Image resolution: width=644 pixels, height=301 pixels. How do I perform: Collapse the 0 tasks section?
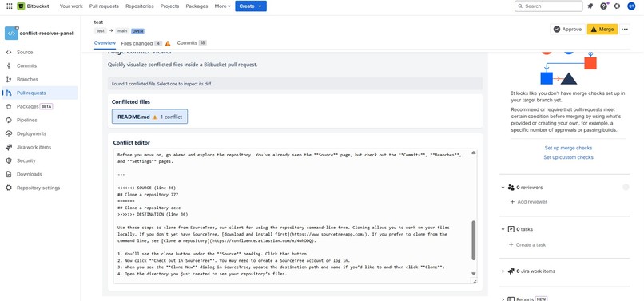503,229
